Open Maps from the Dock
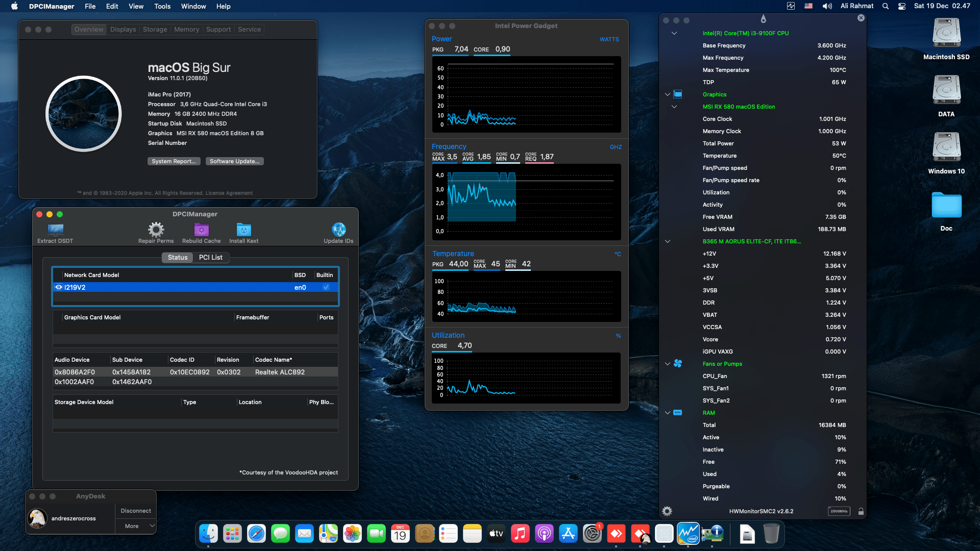Screen dimensions: 980x551 click(328, 534)
